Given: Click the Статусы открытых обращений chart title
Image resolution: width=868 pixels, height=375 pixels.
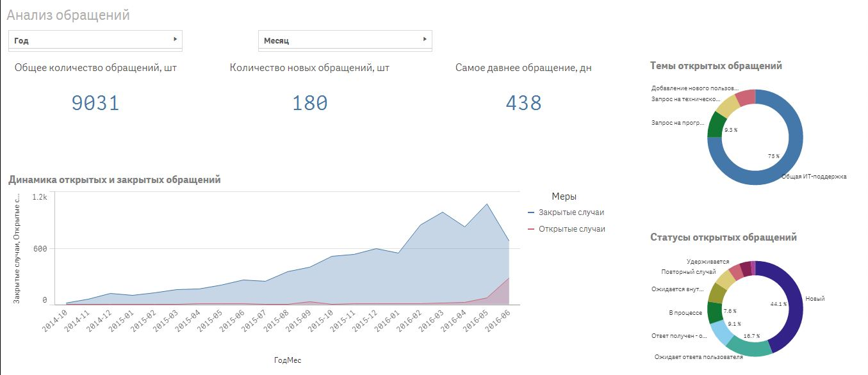Looking at the screenshot, I should point(723,237).
